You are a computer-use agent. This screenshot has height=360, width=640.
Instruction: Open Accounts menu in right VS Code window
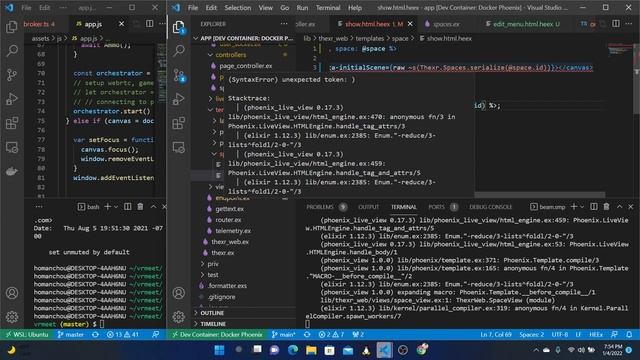(x=179, y=293)
